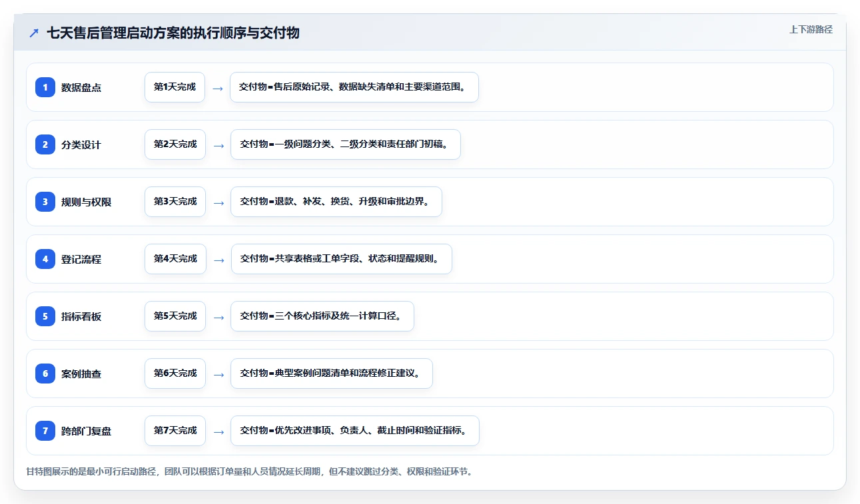Click the 规则与权限 step title

(x=87, y=202)
